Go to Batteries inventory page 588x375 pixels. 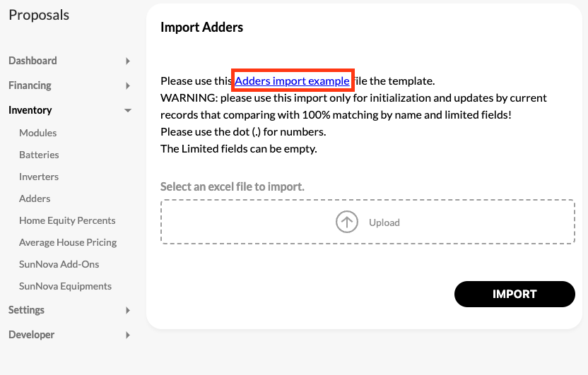coord(39,155)
